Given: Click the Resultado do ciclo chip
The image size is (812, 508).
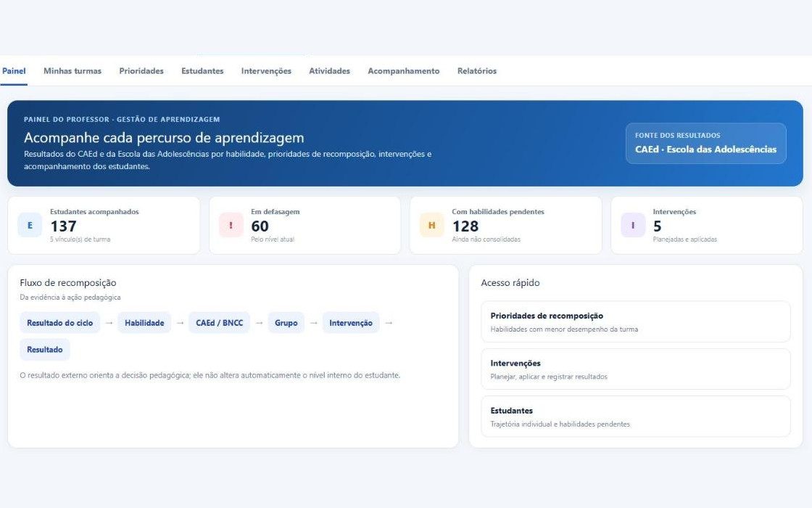Looking at the screenshot, I should pyautogui.click(x=60, y=322).
